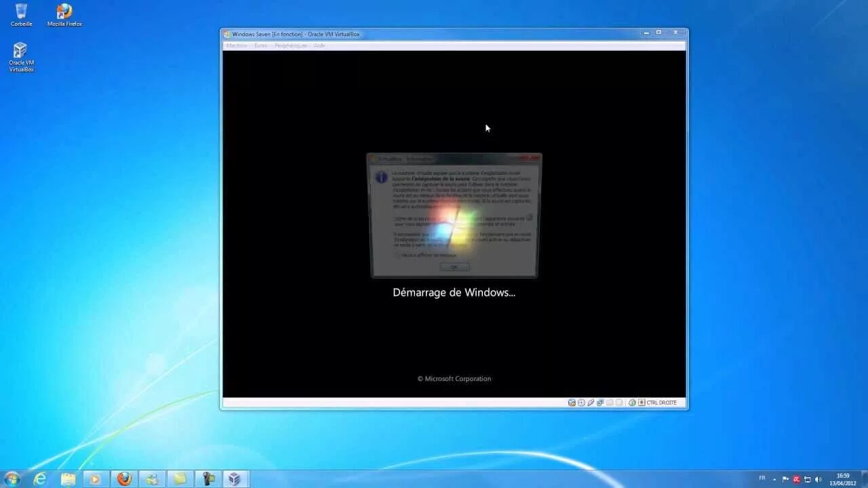868x488 pixels.
Task: Open Windows Live Messenger taskbar button
Action: tap(151, 479)
